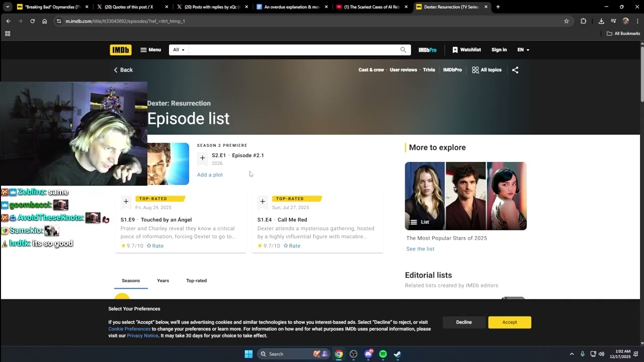Switch to Scariest Cases of AI tab

(x=371, y=7)
